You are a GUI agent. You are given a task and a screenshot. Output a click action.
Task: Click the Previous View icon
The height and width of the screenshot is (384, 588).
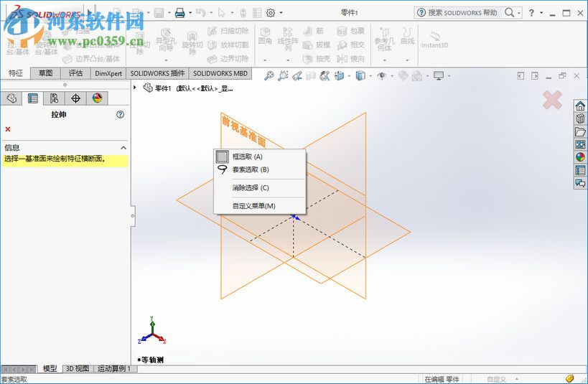tap(297, 76)
